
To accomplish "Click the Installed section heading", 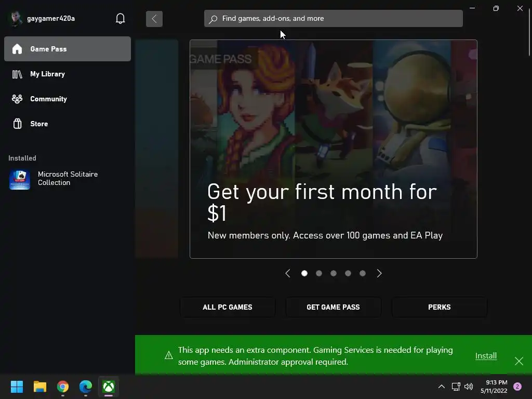I will (22, 158).
